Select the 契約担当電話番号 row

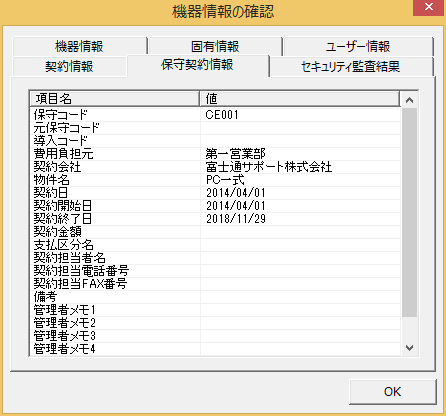[x=215, y=271]
